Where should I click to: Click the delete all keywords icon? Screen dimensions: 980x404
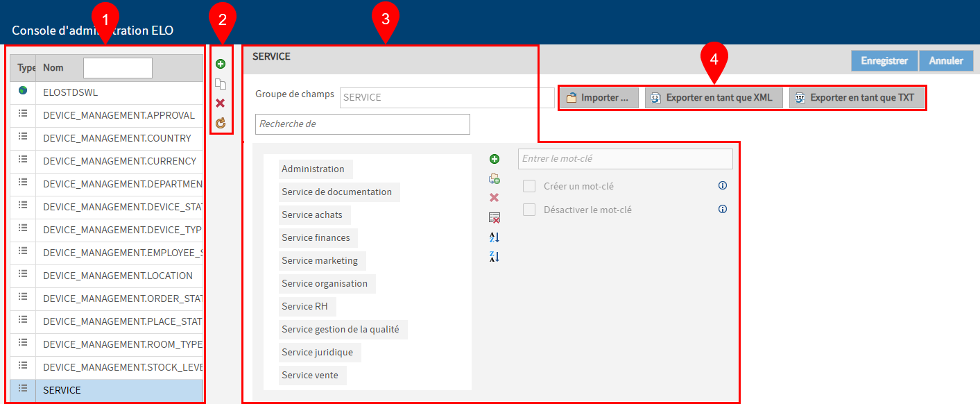coord(495,218)
